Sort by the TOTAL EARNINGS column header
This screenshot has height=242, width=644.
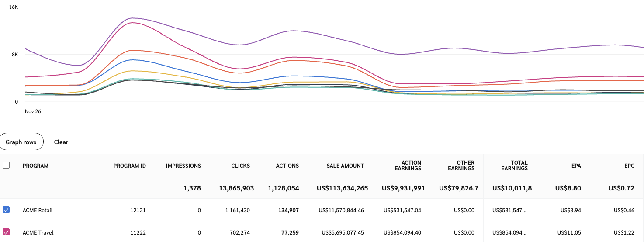click(514, 166)
